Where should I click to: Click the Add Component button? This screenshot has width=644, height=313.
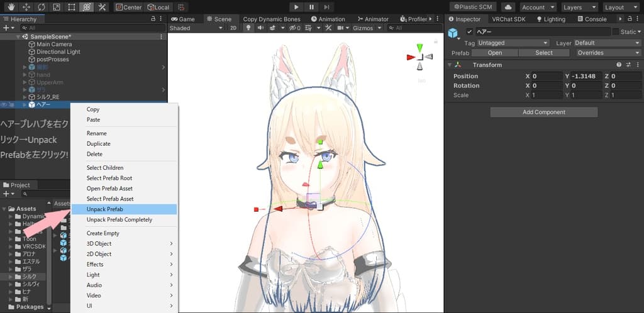pyautogui.click(x=544, y=112)
